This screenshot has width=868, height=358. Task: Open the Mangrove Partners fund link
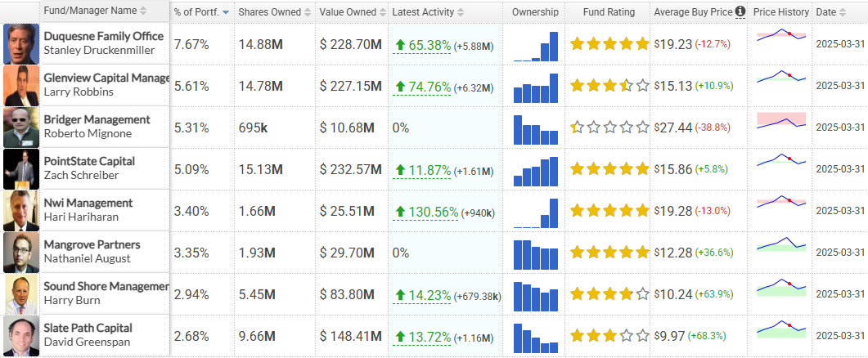pos(92,244)
